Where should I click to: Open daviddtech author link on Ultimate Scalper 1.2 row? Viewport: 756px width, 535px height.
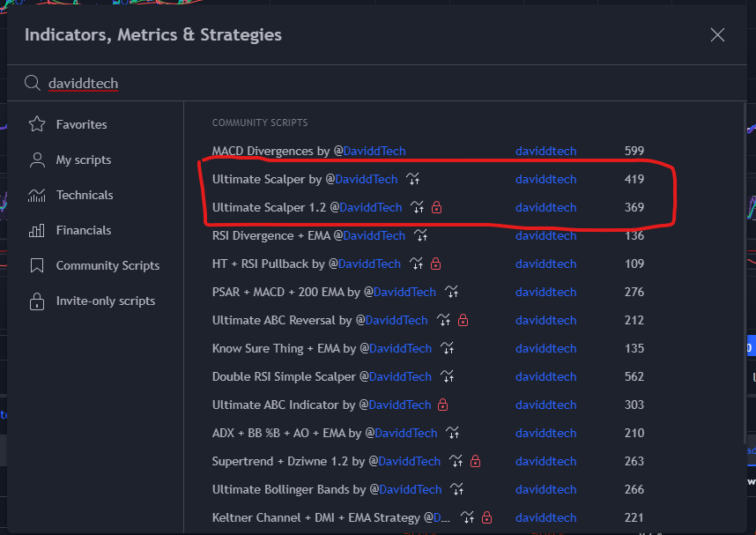coord(545,207)
